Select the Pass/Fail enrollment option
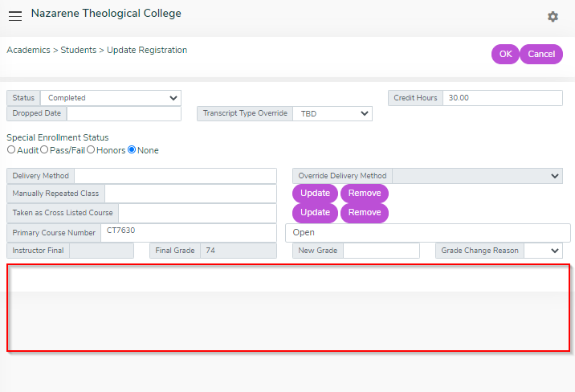 coord(44,149)
